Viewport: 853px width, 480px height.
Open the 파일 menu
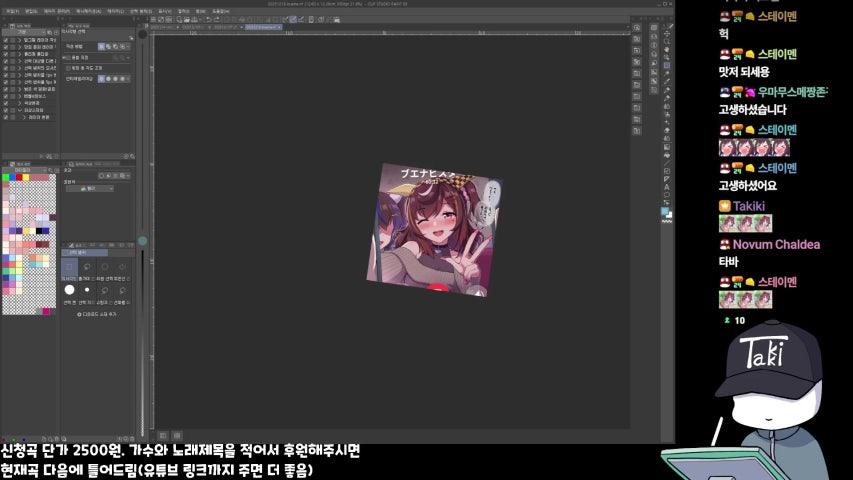click(11, 11)
